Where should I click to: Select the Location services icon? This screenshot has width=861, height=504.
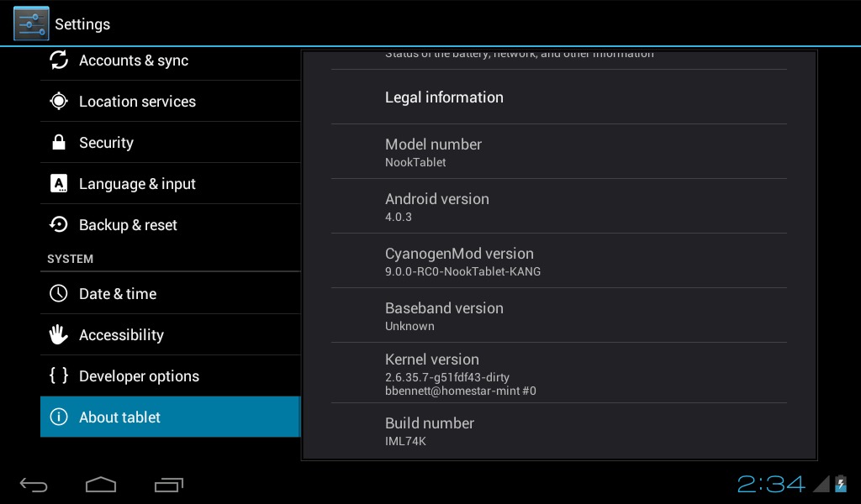[x=58, y=101]
